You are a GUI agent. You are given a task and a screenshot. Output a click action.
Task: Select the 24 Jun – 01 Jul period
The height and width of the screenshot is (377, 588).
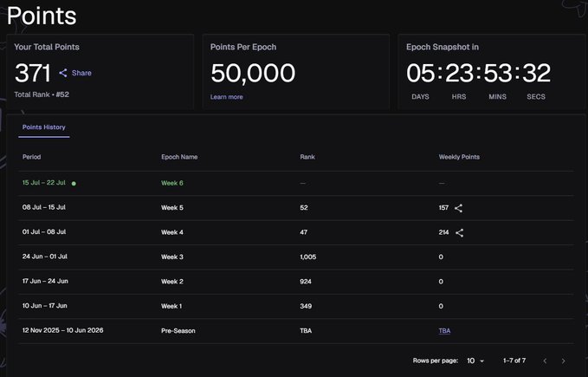45,257
